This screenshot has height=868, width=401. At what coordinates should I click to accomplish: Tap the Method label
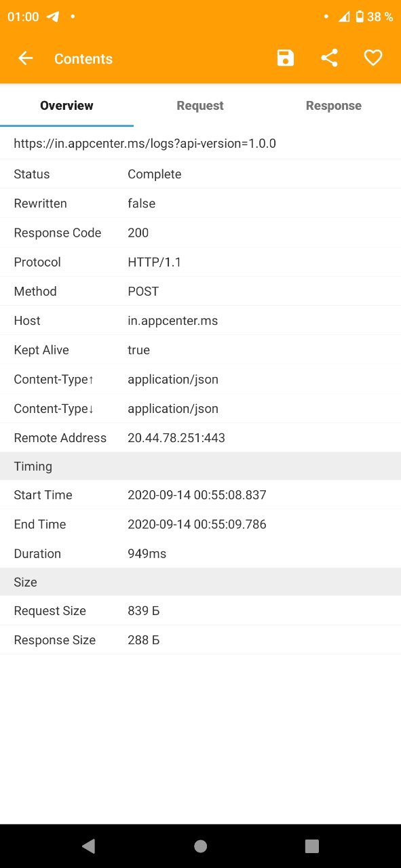click(x=35, y=292)
